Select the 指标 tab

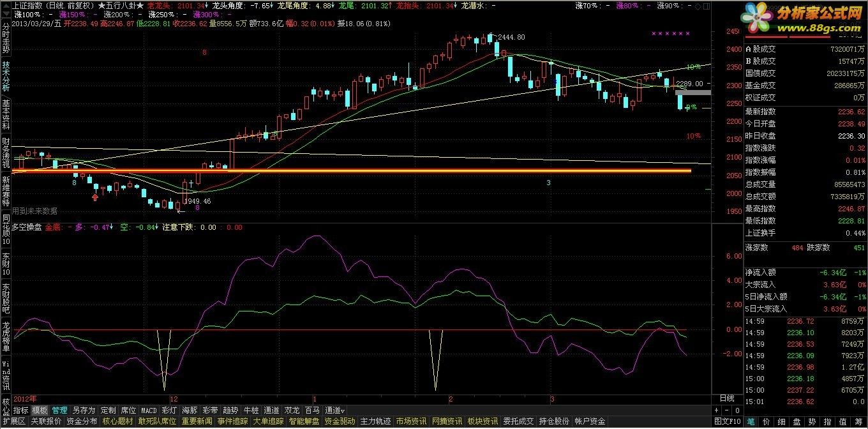21,410
